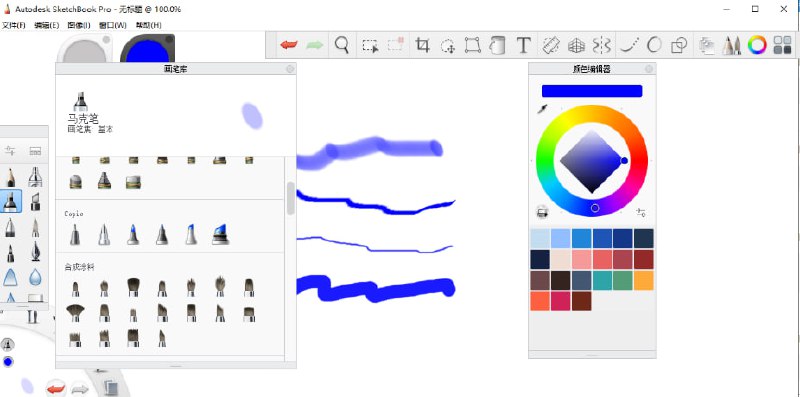Pick the green swatch
This screenshot has height=397, width=800.
(x=623, y=280)
